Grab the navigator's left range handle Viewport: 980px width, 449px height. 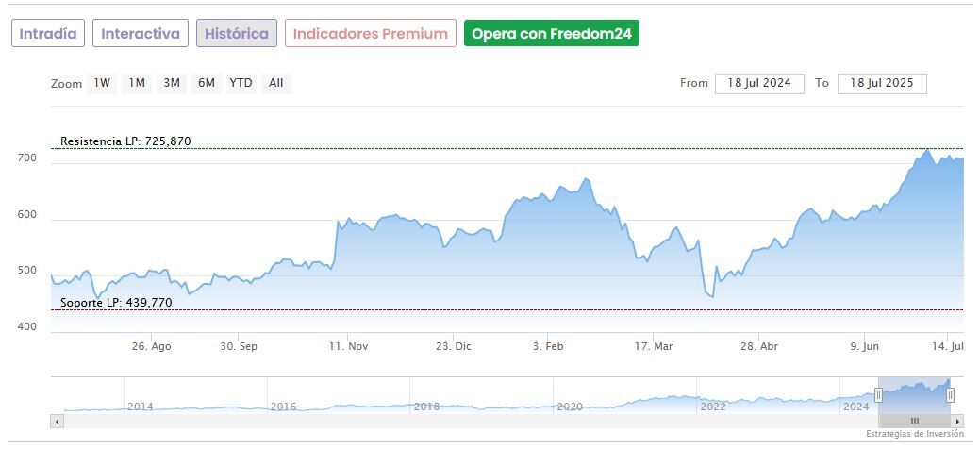[878, 395]
